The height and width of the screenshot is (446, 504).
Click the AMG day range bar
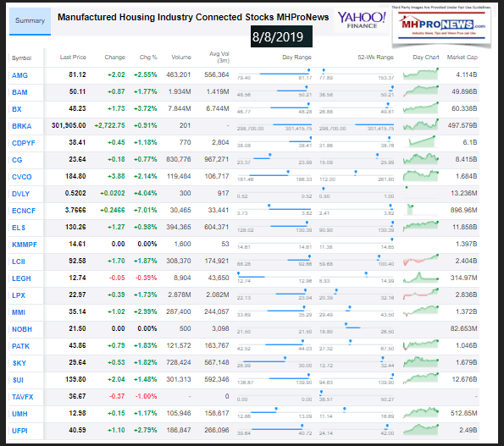(x=274, y=74)
